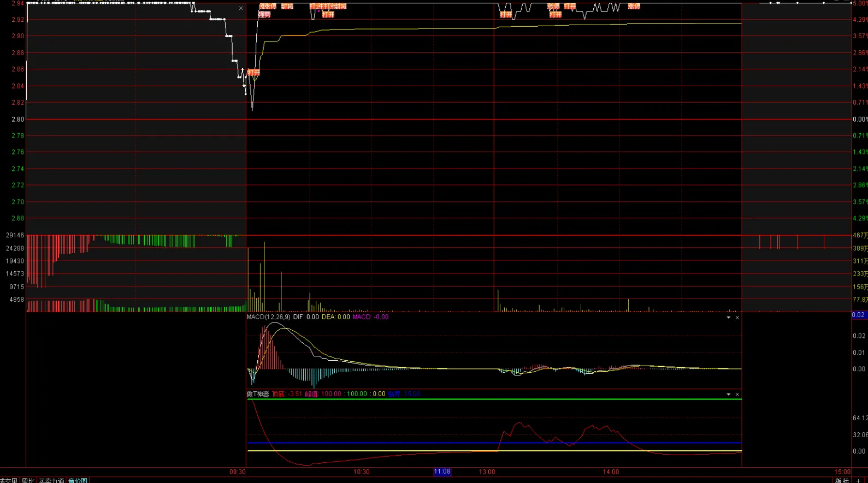Click the 2.94 price axis label
This screenshot has height=483, width=868.
(x=18, y=3)
